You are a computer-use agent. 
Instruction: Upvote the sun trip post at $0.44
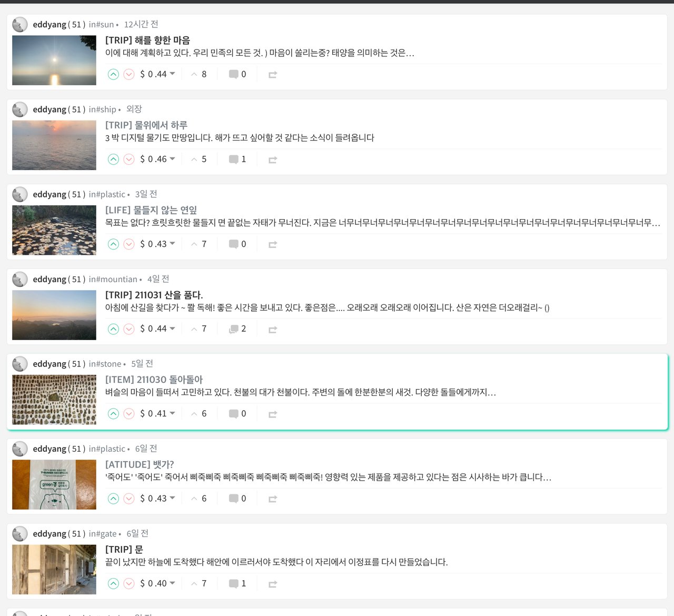click(113, 74)
